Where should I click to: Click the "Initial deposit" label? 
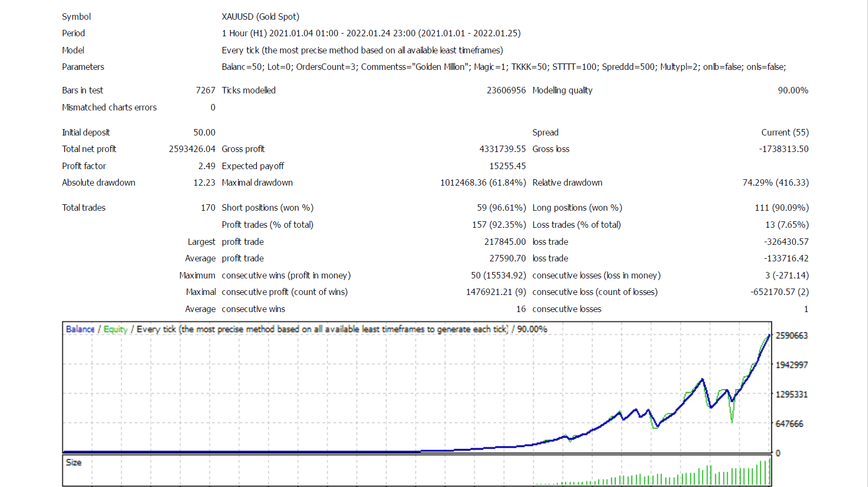coord(86,132)
